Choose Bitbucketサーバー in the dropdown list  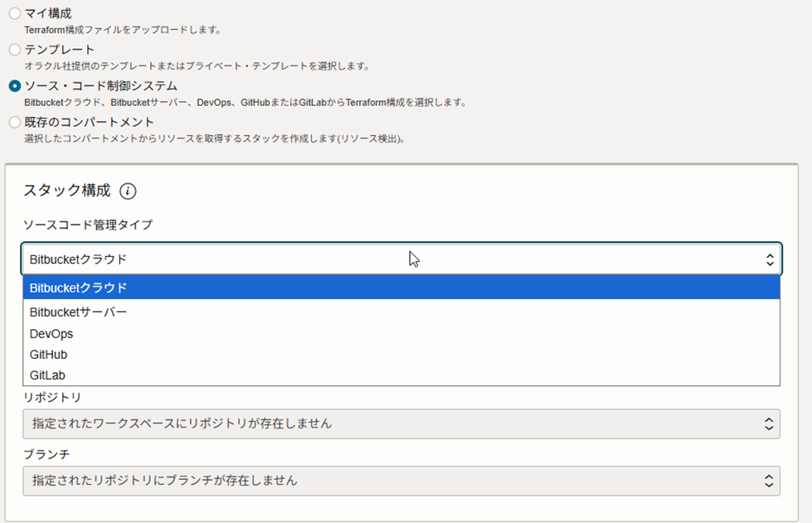click(x=401, y=312)
